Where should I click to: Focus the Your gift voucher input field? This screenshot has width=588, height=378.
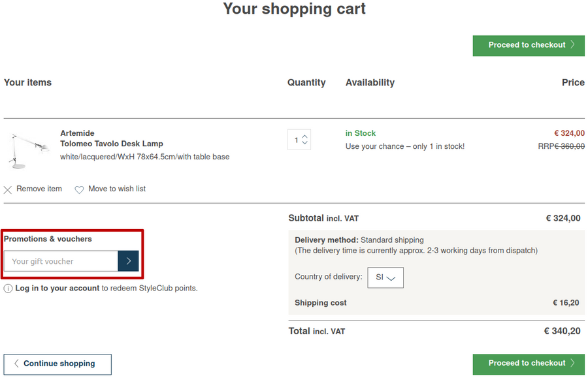click(x=61, y=261)
